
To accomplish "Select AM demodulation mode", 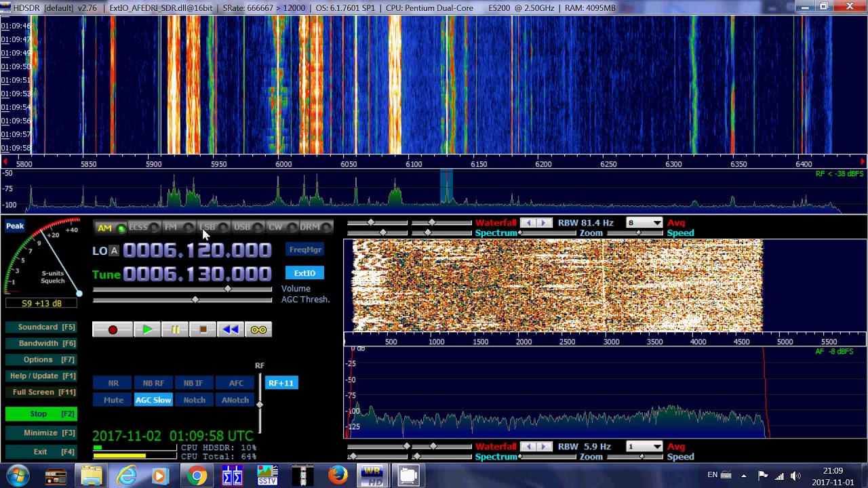I will point(111,228).
